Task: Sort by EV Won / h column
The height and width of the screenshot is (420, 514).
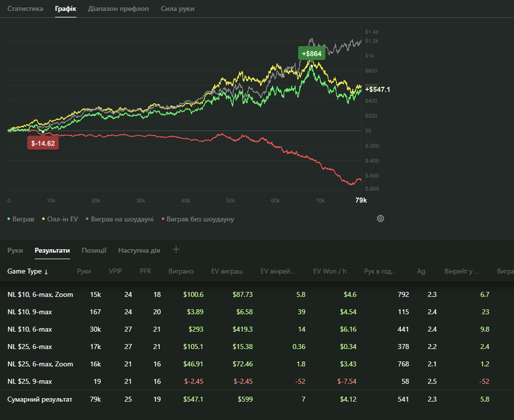Action: point(331,271)
